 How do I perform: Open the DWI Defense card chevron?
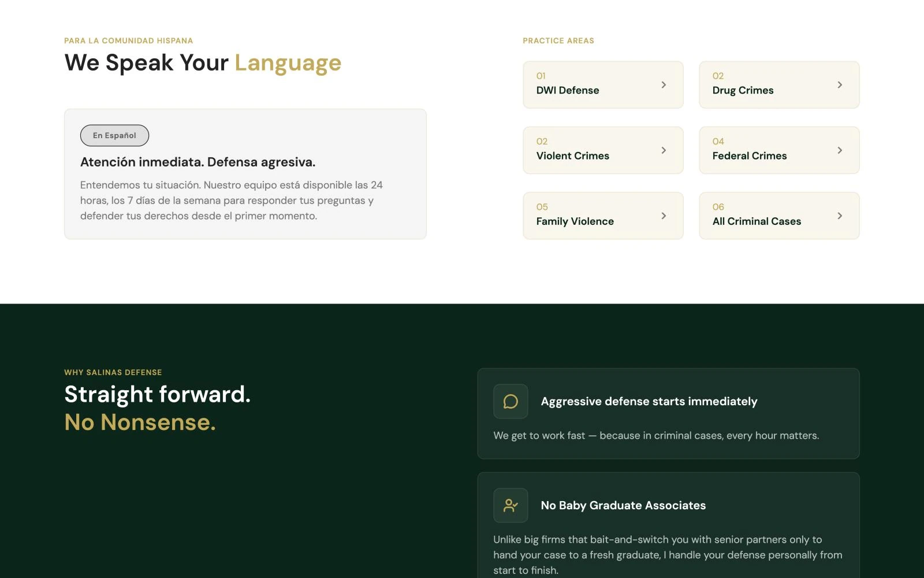click(664, 84)
